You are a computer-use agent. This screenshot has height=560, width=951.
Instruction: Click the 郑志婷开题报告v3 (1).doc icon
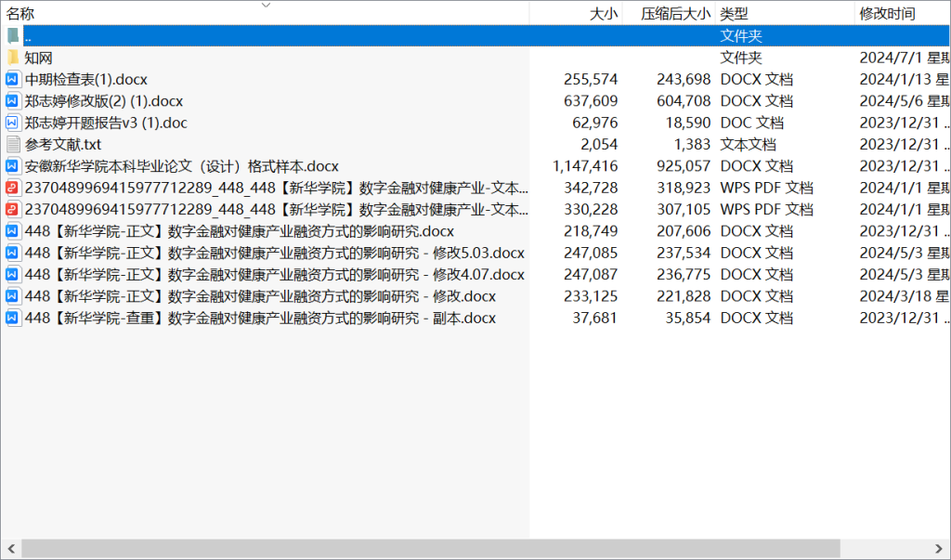click(13, 123)
